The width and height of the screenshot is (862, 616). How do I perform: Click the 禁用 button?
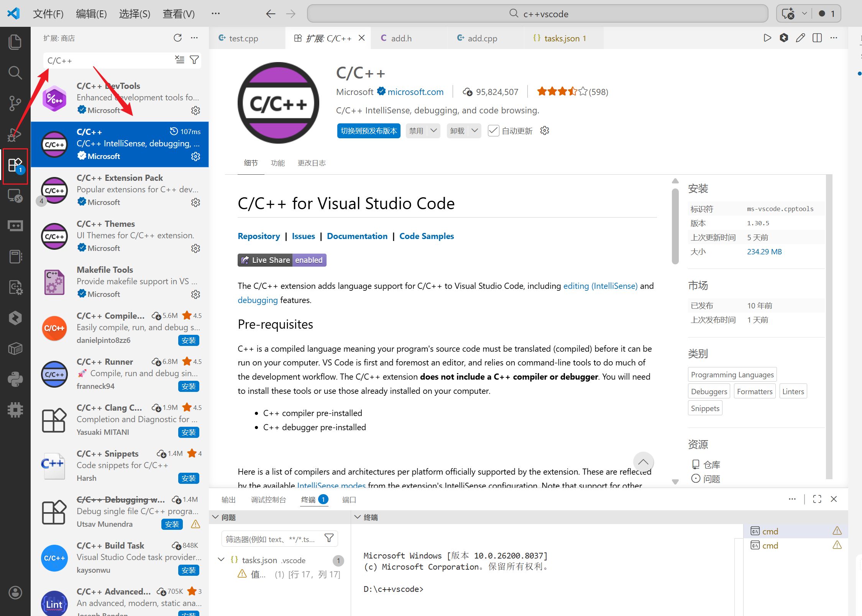pyautogui.click(x=416, y=131)
